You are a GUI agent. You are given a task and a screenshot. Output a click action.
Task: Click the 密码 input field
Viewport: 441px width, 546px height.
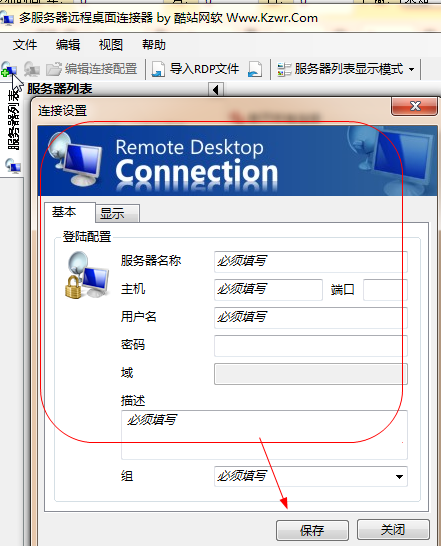(311, 346)
